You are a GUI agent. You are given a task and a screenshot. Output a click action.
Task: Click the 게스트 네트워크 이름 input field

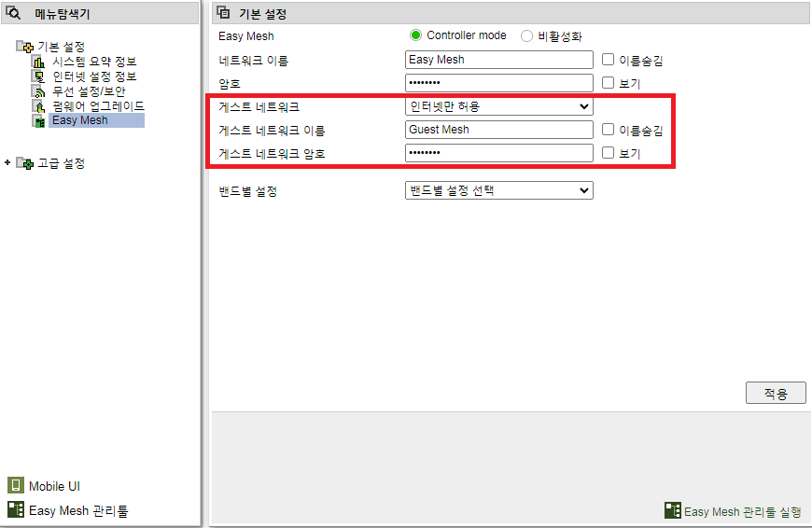498,130
